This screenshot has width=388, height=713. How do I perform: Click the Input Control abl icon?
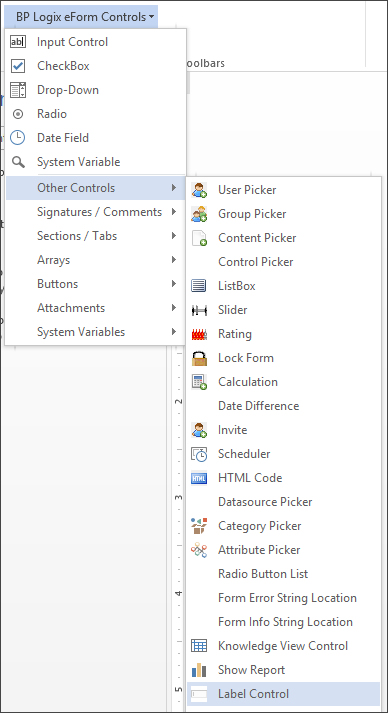pyautogui.click(x=18, y=42)
